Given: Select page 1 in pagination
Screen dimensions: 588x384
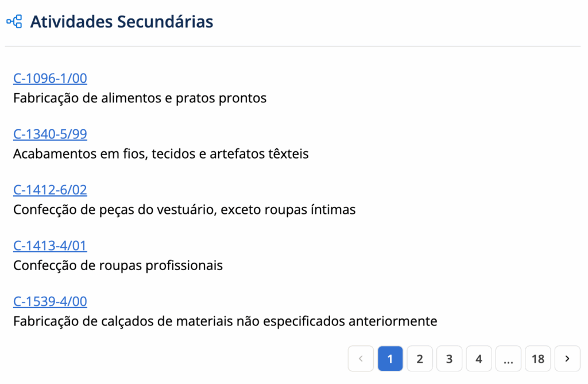Looking at the screenshot, I should pyautogui.click(x=390, y=359).
